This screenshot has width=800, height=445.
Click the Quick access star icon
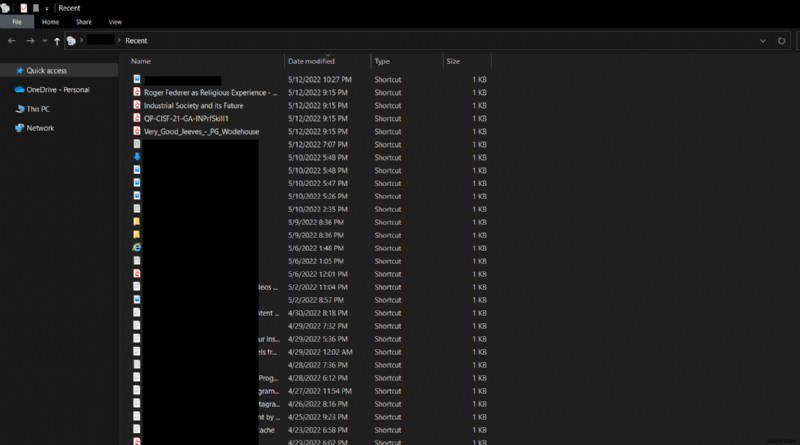coord(20,70)
